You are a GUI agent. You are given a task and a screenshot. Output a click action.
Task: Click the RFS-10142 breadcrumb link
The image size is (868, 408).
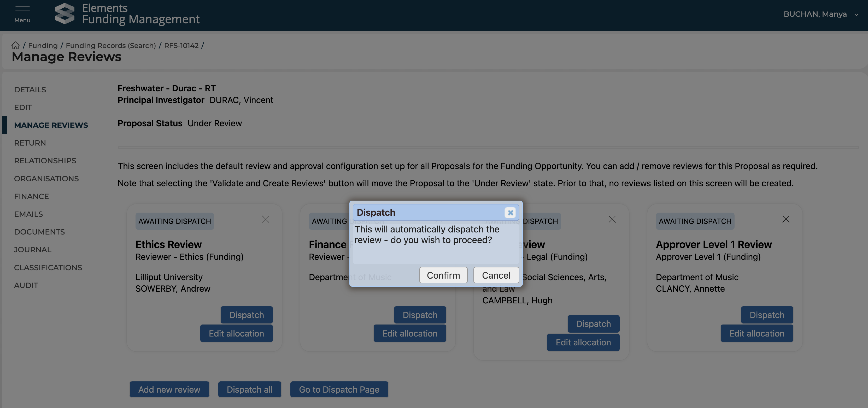tap(181, 45)
